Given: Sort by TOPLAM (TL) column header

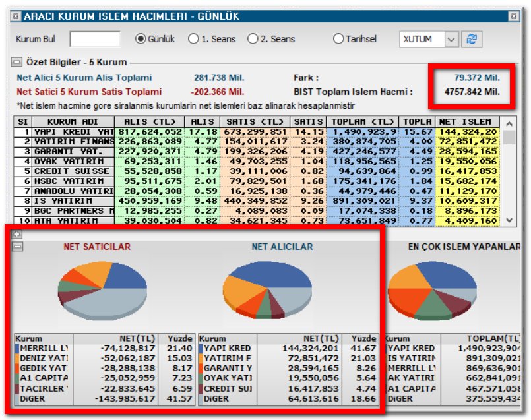Looking at the screenshot, I should pos(362,121).
